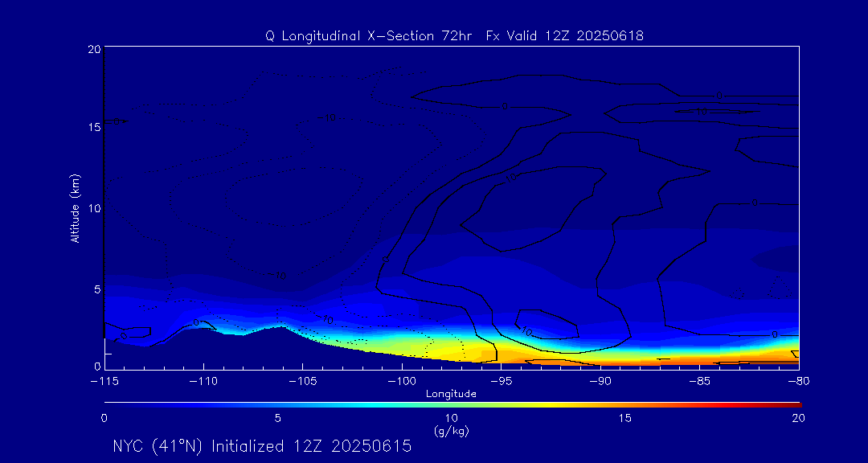The width and height of the screenshot is (868, 463).
Task: Select the longitude tick label "-85"
Action: (x=700, y=381)
